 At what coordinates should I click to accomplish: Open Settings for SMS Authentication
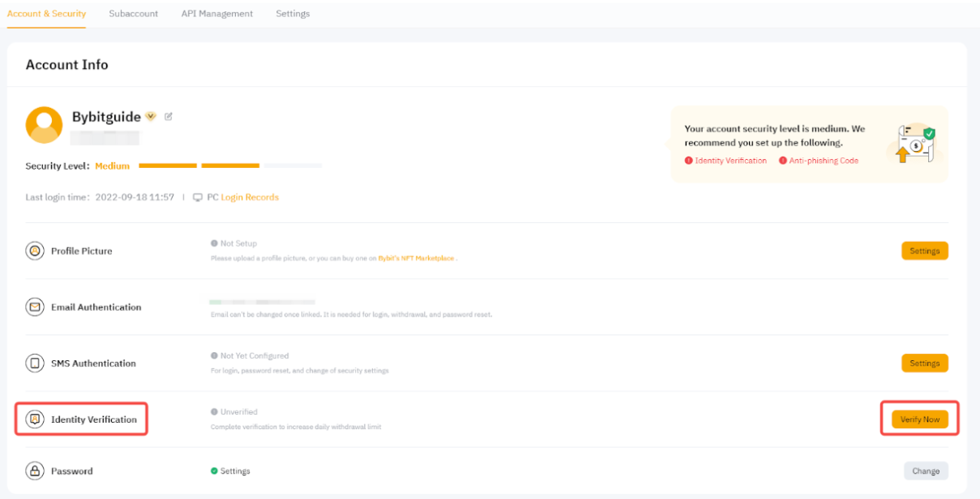(924, 363)
